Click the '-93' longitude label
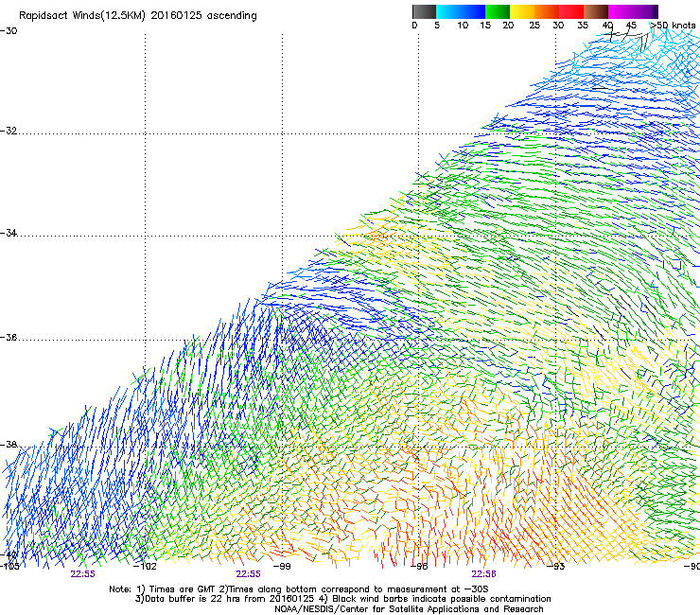This screenshot has width=700, height=615. (x=556, y=567)
